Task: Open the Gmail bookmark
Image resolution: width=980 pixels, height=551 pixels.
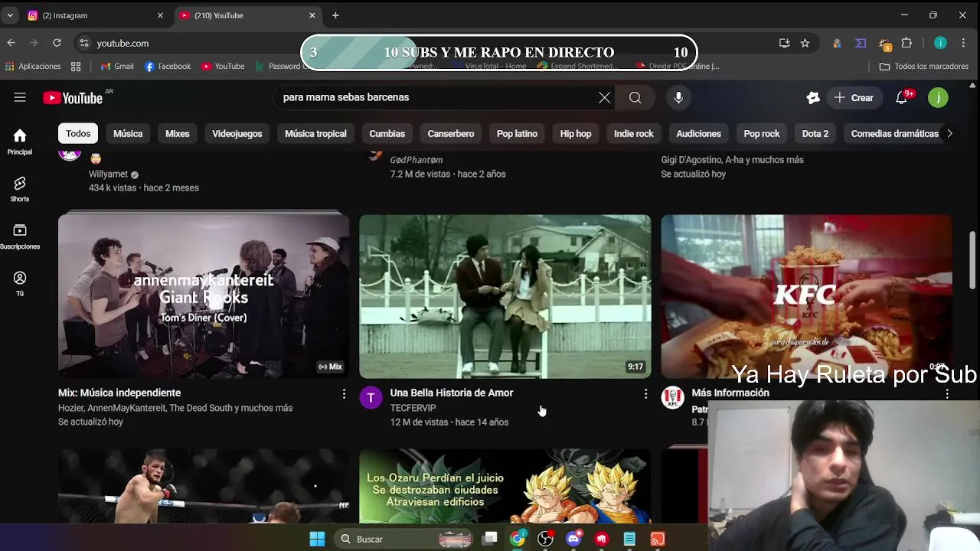Action: 117,66
